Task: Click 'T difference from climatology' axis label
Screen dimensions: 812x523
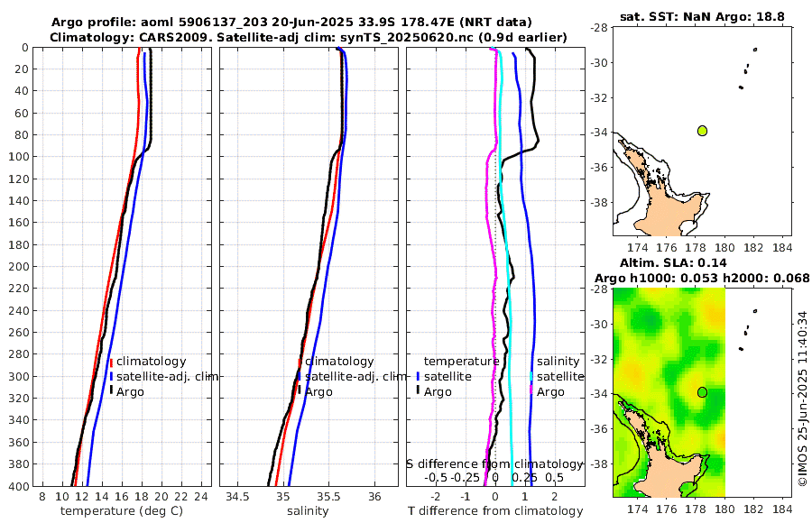Action: pyautogui.click(x=495, y=511)
